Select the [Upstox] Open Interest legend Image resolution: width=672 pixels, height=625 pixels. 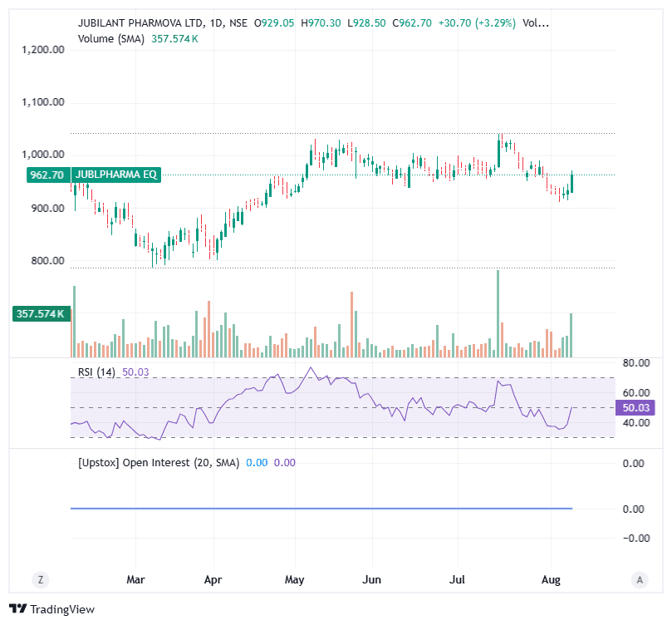(x=159, y=463)
